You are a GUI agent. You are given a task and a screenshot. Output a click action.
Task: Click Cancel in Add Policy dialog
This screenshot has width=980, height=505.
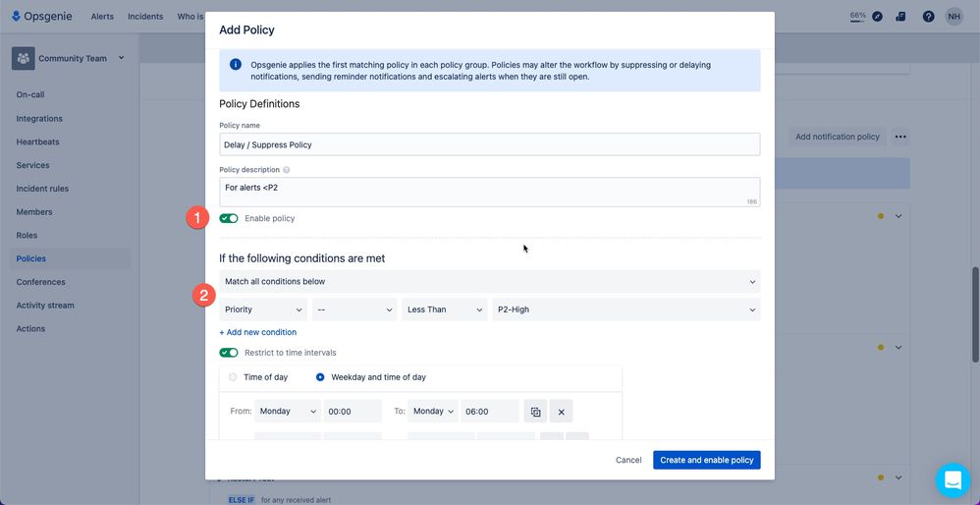[x=628, y=460]
